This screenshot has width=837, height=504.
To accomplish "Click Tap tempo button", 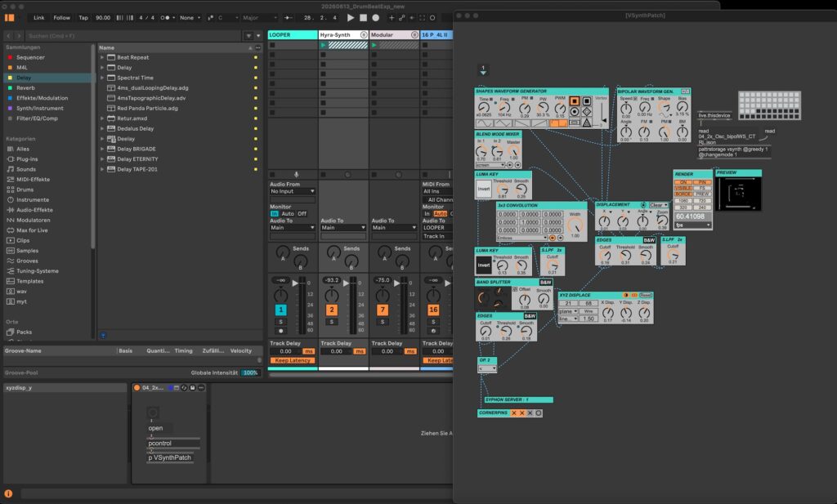I will pyautogui.click(x=83, y=18).
